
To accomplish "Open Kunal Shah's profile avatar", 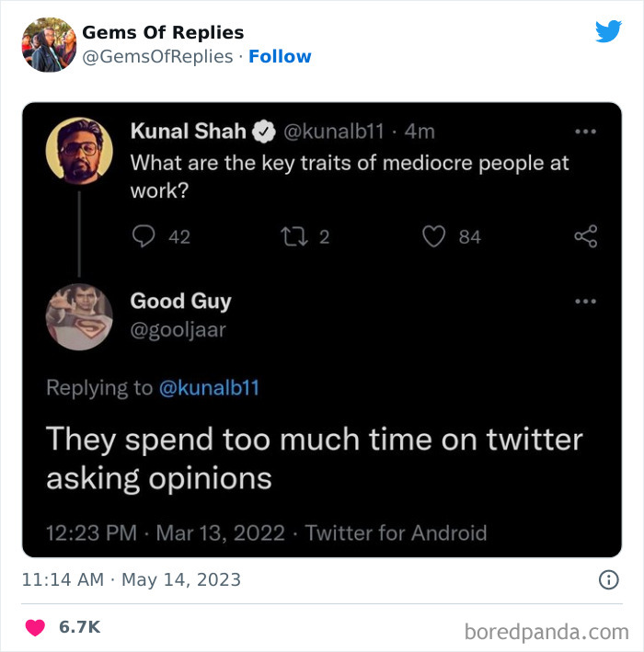I will (x=79, y=148).
